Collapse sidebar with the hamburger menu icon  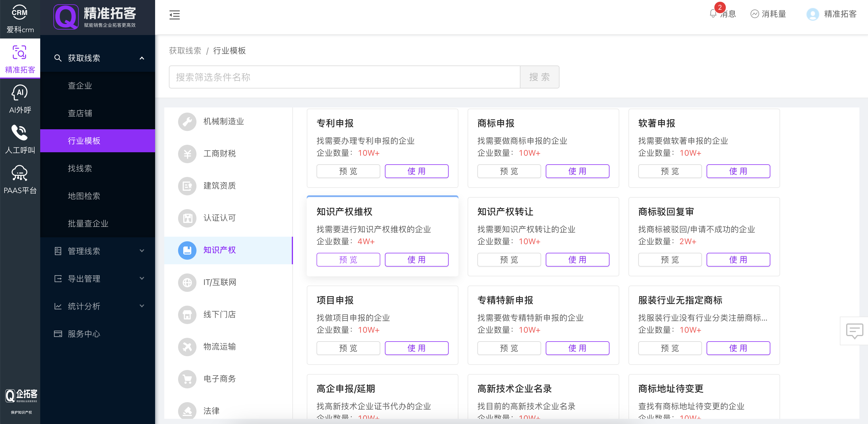pos(174,15)
